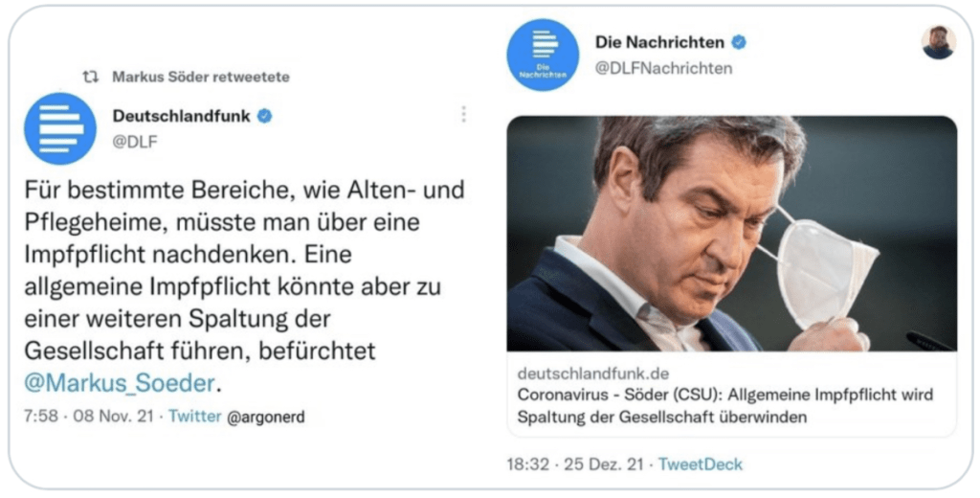Click the Die Nachrichten profile avatar
Screen dimensions: 980x498
(x=543, y=55)
